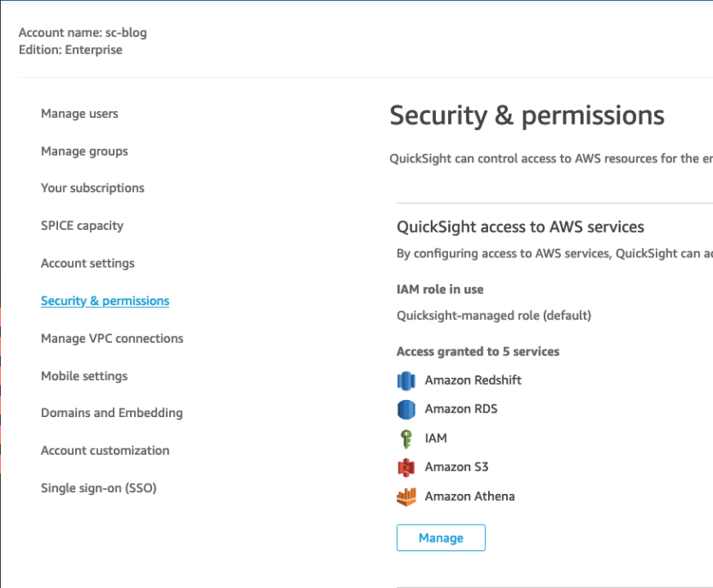Open Manage users section
Image resolution: width=713 pixels, height=588 pixels.
pyautogui.click(x=80, y=113)
